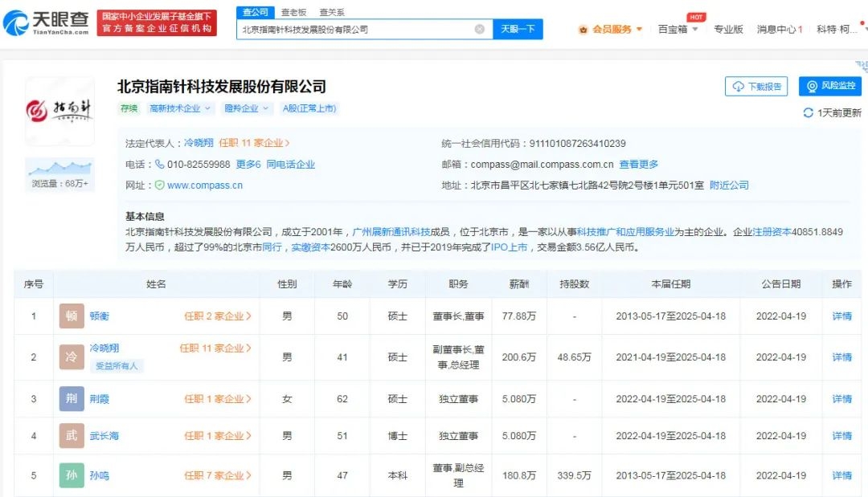Expand 任职 1 家企业 for 武长海

[218, 436]
